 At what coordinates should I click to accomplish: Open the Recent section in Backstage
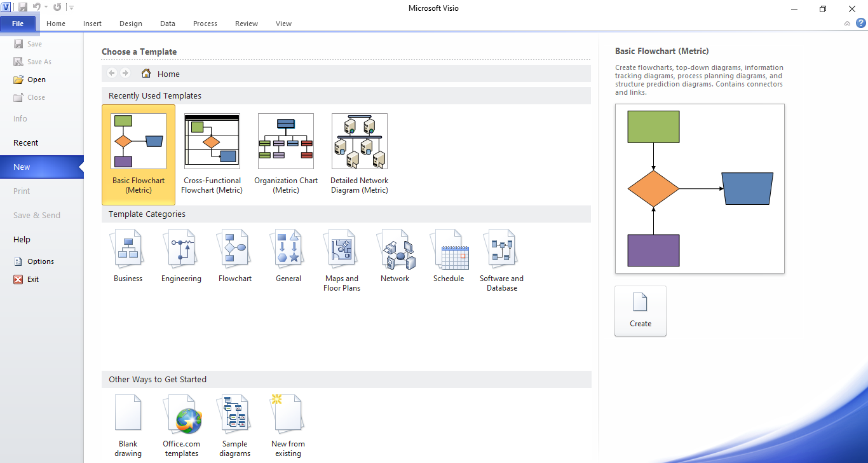26,143
